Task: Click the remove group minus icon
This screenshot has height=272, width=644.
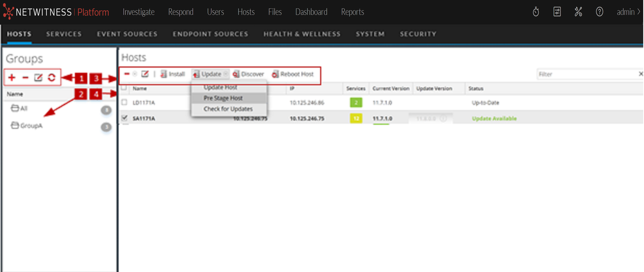Action: tap(25, 77)
